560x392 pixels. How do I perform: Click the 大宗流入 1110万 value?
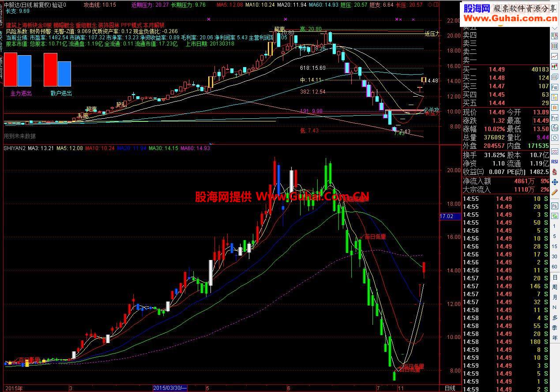pos(525,189)
